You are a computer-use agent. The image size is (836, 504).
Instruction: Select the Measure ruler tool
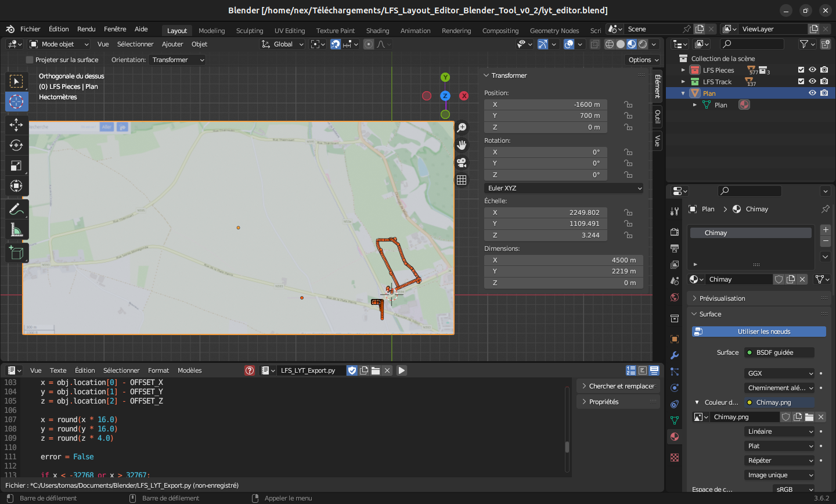click(x=16, y=230)
